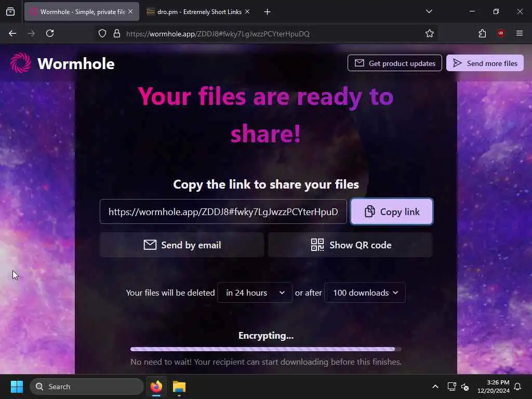Click 'Your files will be deleted' label
This screenshot has width=532, height=399.
[x=170, y=292]
